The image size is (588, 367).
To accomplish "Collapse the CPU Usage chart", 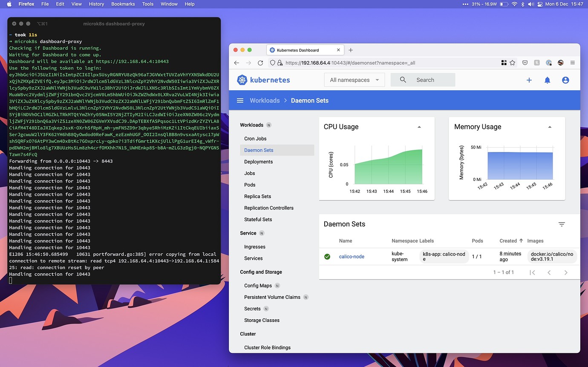I will (419, 126).
